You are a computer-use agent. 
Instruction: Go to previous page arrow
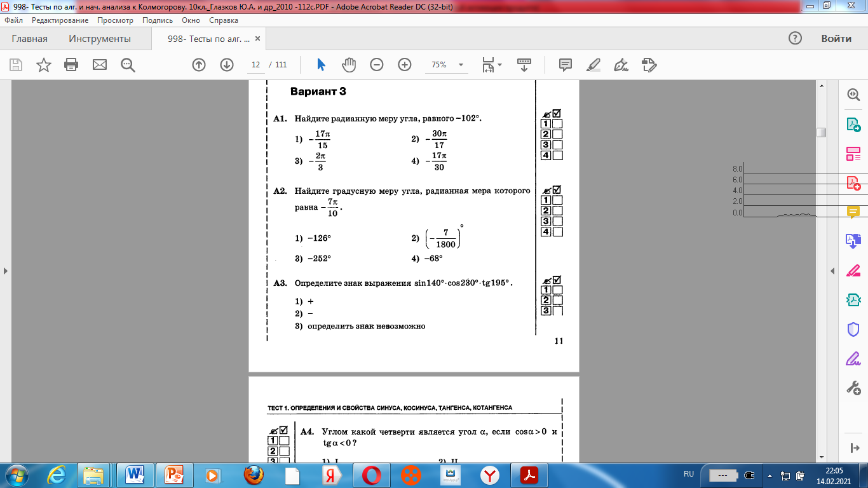point(199,65)
